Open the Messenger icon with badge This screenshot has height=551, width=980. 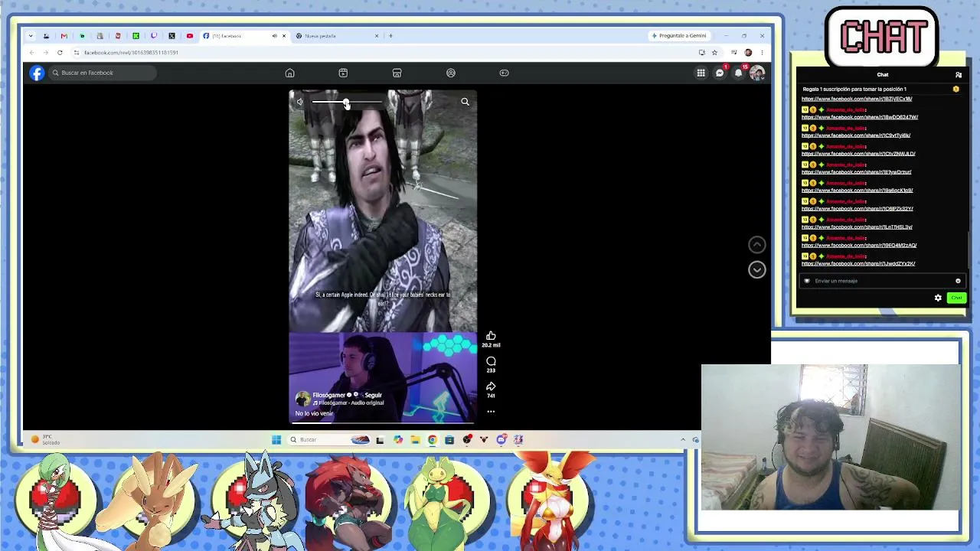point(720,73)
